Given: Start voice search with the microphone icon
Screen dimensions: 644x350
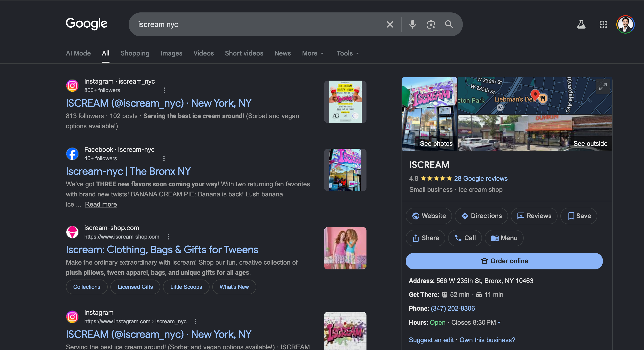Looking at the screenshot, I should click(x=412, y=24).
